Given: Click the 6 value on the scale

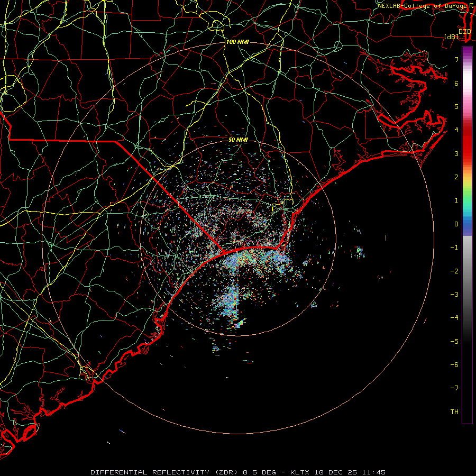Looking at the screenshot, I should pos(456,83).
